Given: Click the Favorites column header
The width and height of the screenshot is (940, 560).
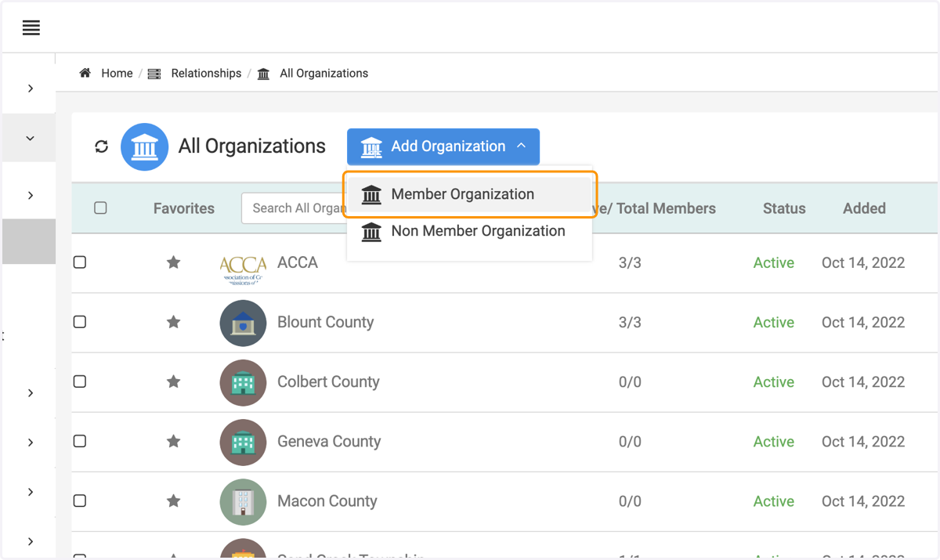Looking at the screenshot, I should pos(184,208).
